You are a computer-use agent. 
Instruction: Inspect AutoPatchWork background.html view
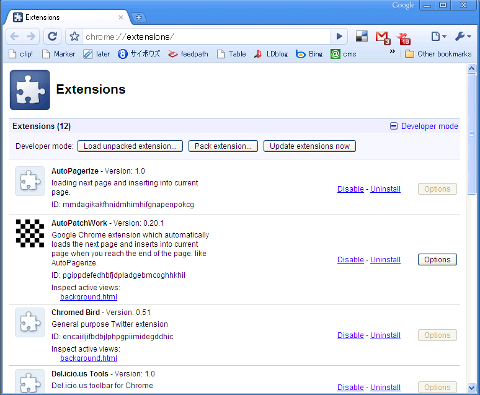pos(89,297)
